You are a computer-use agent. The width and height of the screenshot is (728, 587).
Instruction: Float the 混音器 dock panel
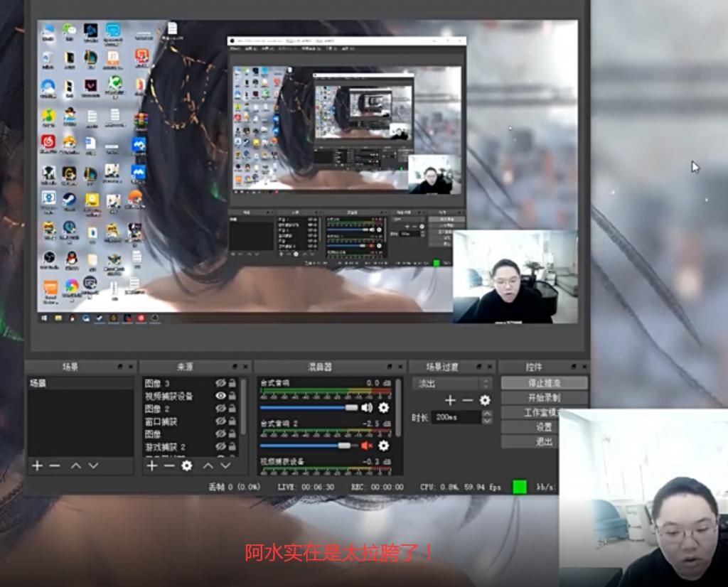tap(390, 367)
